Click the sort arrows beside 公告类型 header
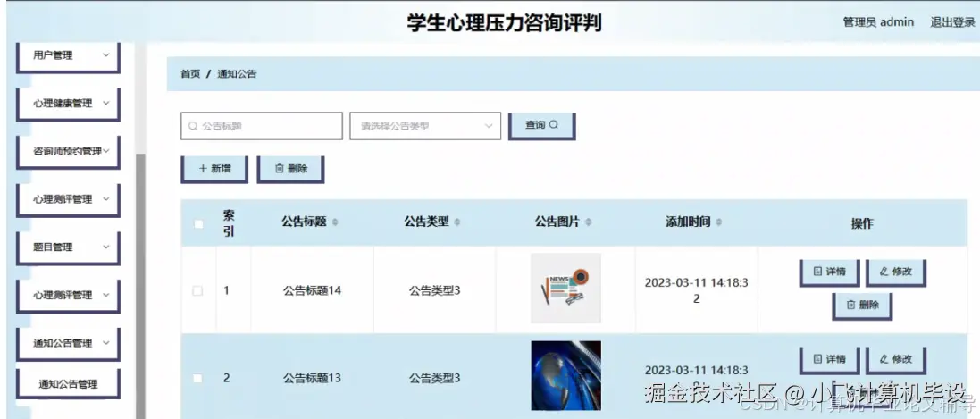The width and height of the screenshot is (980, 419). click(x=457, y=222)
